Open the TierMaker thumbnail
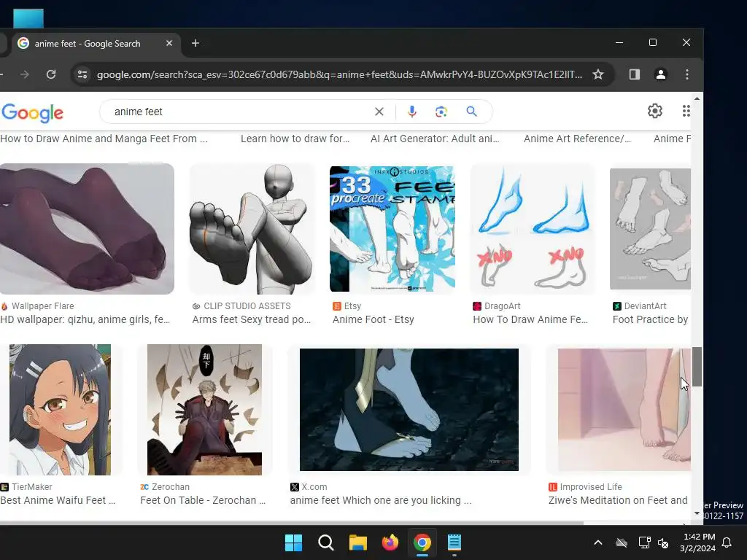This screenshot has width=747, height=560. [60, 410]
